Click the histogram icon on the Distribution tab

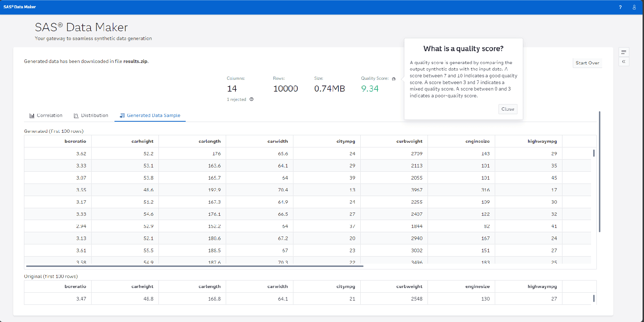pos(76,115)
